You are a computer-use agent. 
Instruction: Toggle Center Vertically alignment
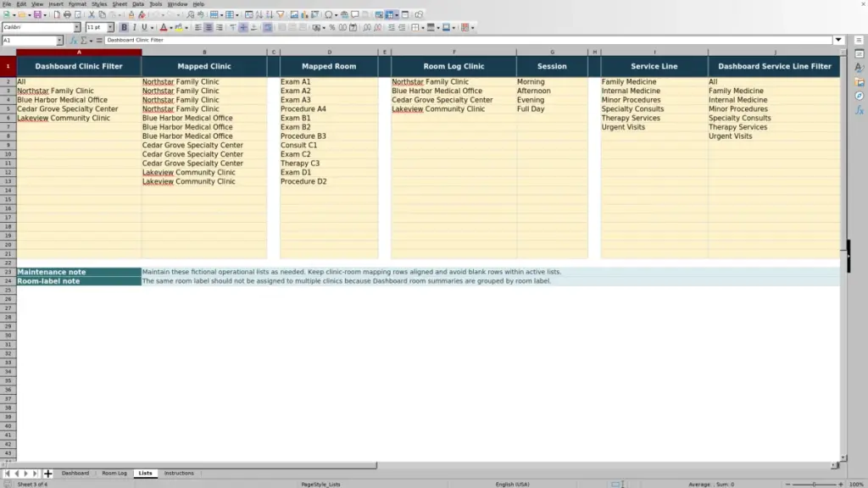243,28
